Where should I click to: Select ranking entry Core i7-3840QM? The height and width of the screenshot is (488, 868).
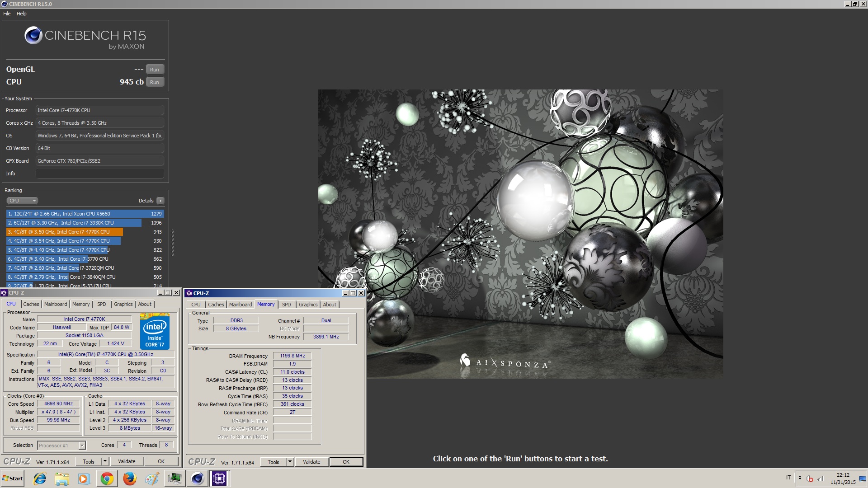coord(85,277)
